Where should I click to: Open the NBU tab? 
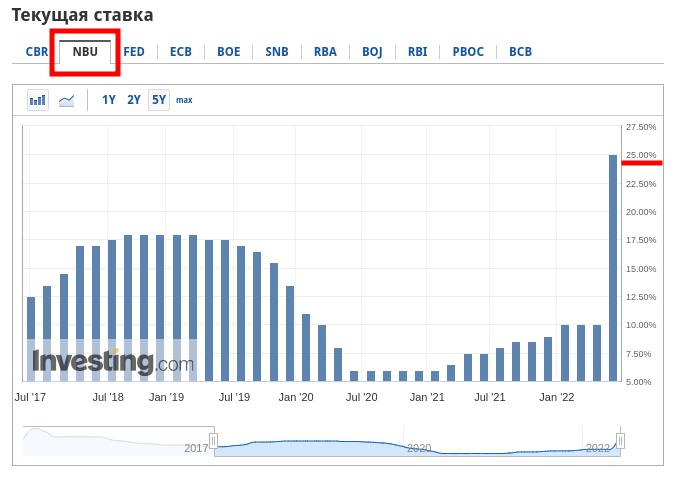[85, 52]
